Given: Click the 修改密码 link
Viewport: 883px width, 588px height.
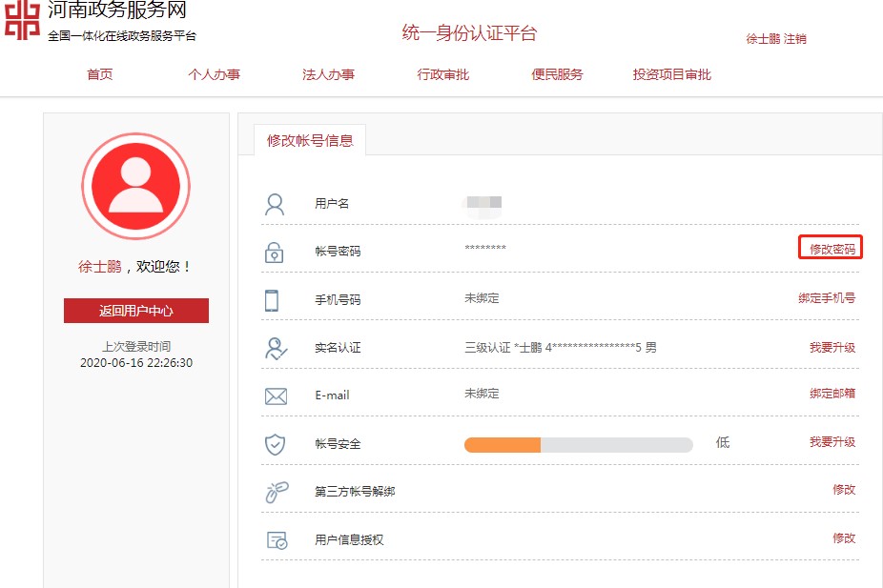Looking at the screenshot, I should pos(832,248).
